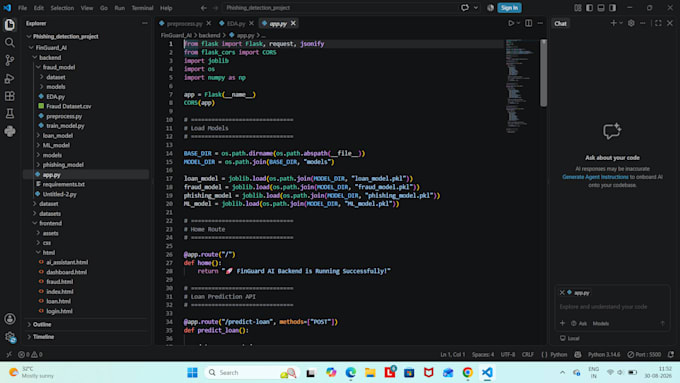Screen dimensions: 680x383
Task: Toggle the bottom panel visibility
Action: (601, 8)
